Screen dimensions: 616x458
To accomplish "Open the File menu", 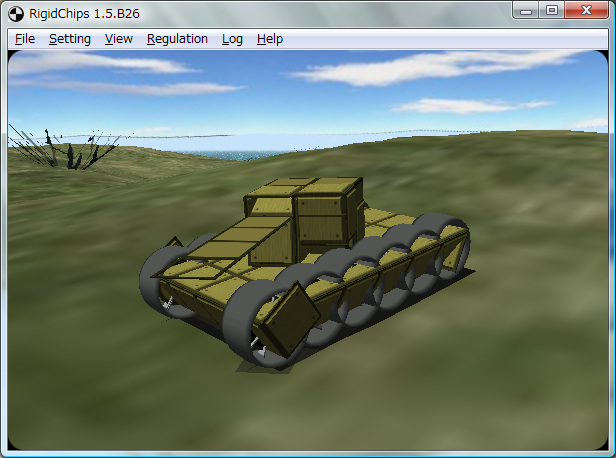I will point(25,39).
